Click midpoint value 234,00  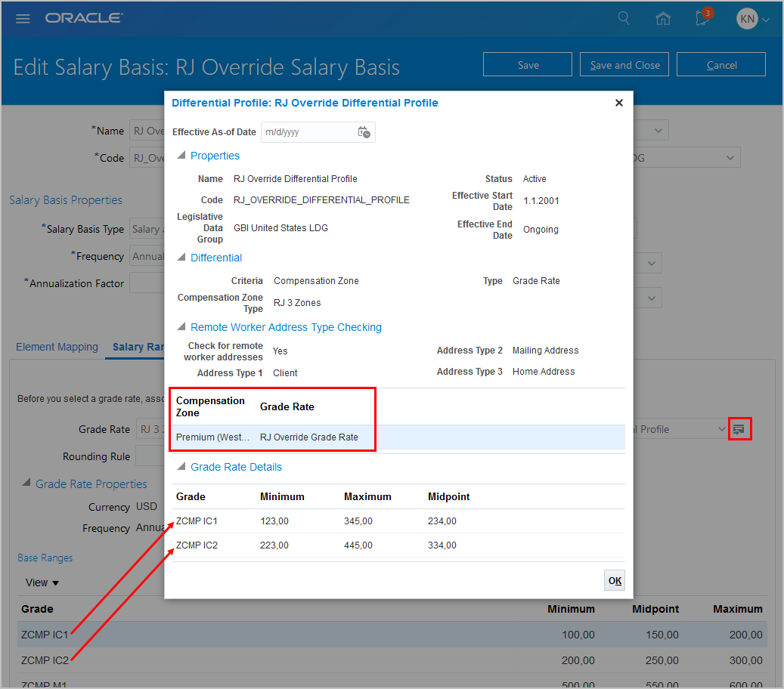coord(442,521)
